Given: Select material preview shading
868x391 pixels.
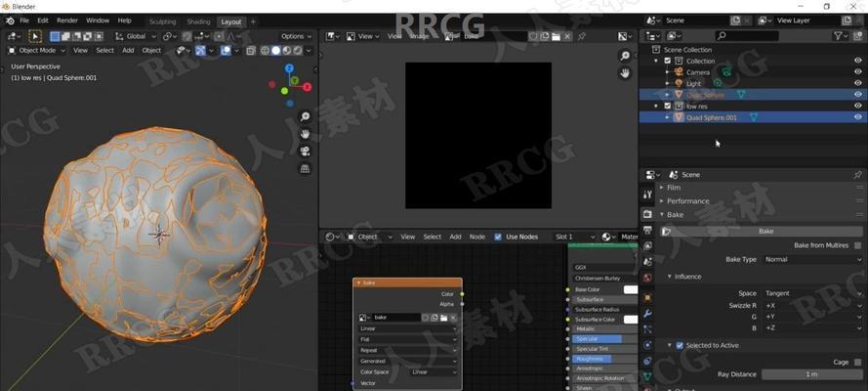Looking at the screenshot, I should [287, 51].
